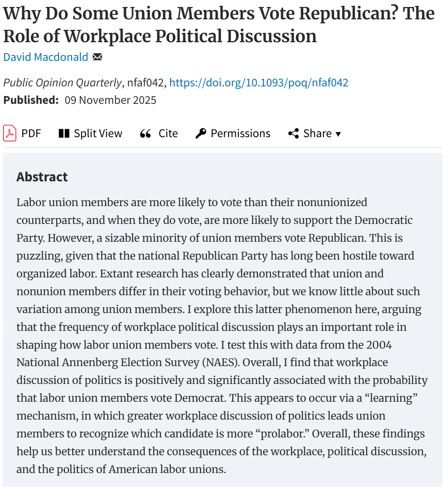The image size is (448, 487).
Task: Click the Public Opinion Quarterly journal name
Action: [62, 83]
